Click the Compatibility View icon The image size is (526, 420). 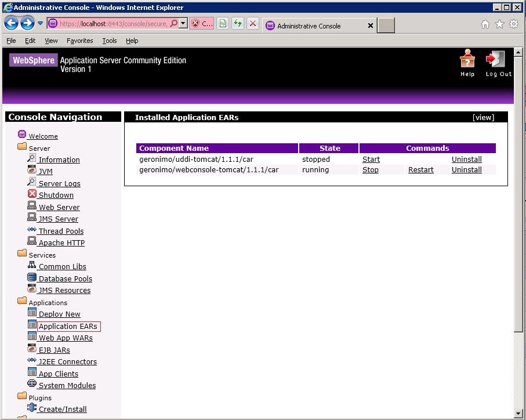pos(223,23)
